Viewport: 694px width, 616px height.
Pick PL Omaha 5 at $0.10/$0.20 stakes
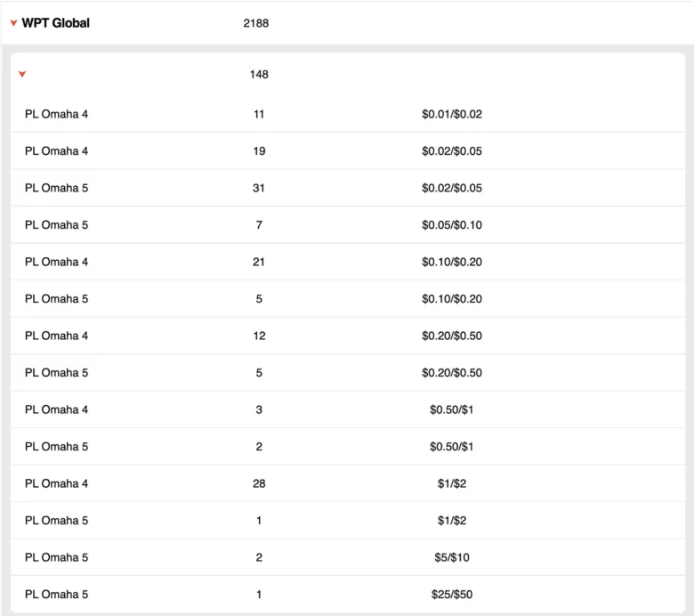click(57, 299)
